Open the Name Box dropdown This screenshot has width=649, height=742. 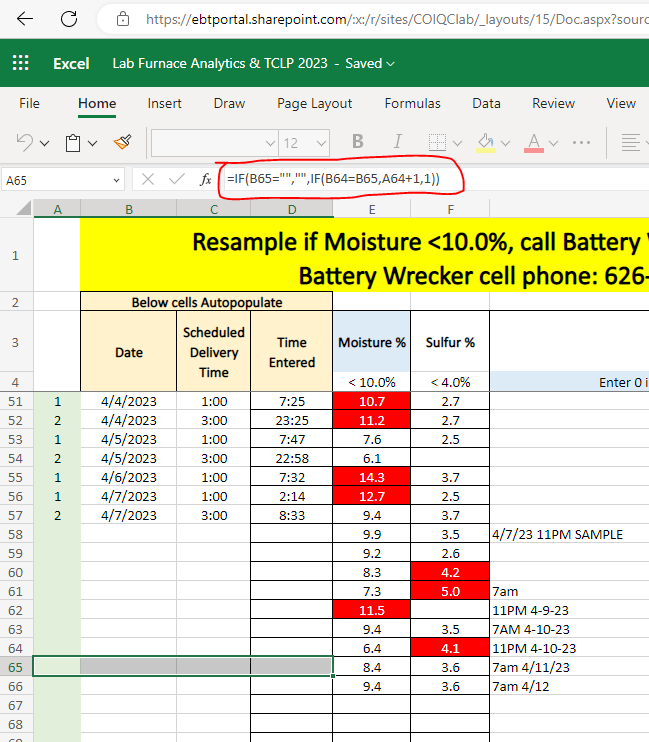tap(116, 180)
